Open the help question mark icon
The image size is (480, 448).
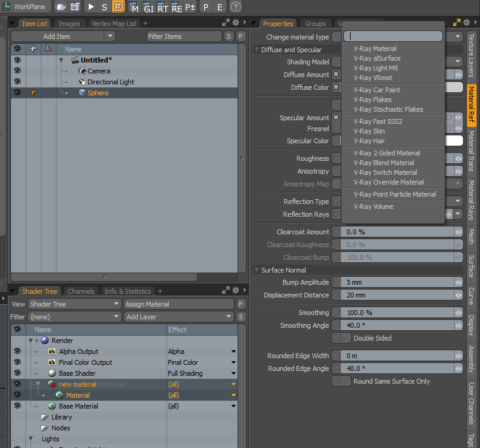(235, 7)
